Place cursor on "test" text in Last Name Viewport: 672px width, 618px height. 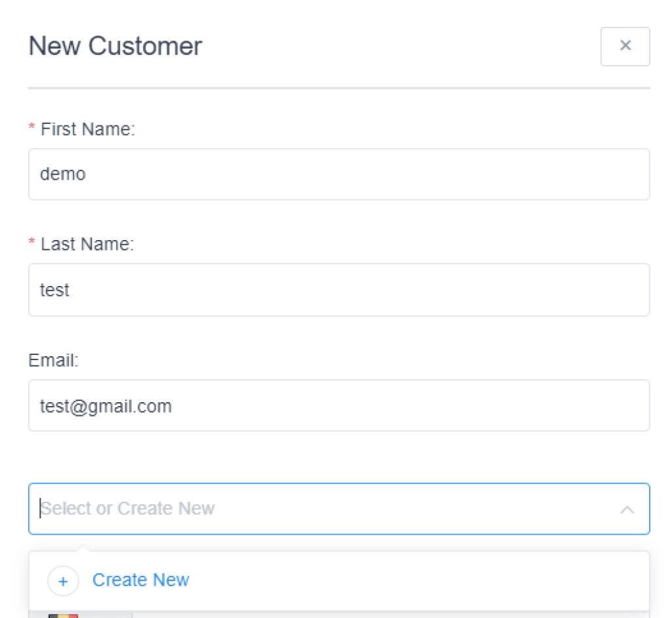click(x=54, y=290)
